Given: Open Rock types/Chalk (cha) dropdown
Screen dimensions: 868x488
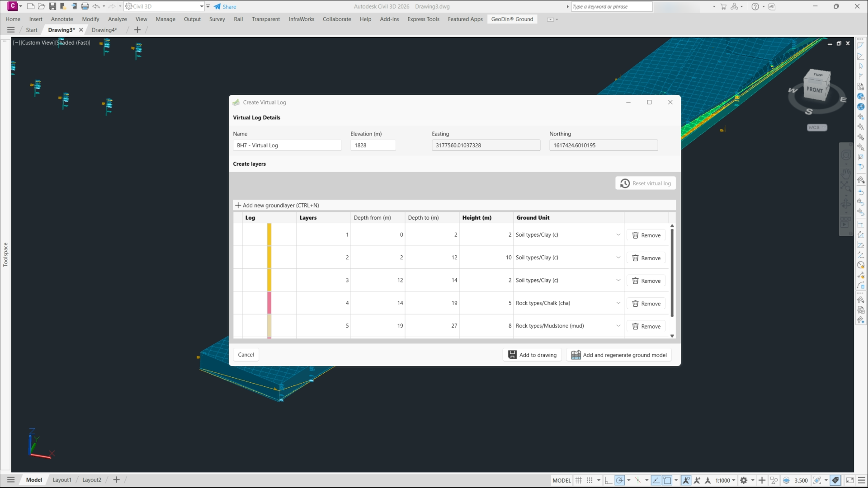Looking at the screenshot, I should pos(618,303).
